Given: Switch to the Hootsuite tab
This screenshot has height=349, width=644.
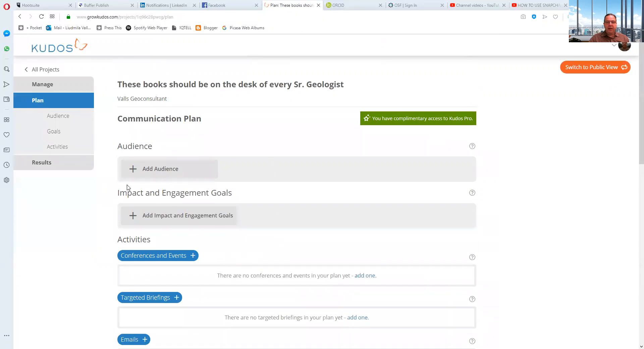Looking at the screenshot, I should [44, 5].
